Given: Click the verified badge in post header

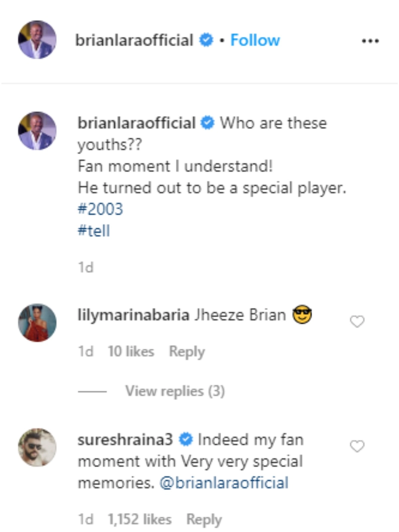Looking at the screenshot, I should click(x=206, y=40).
